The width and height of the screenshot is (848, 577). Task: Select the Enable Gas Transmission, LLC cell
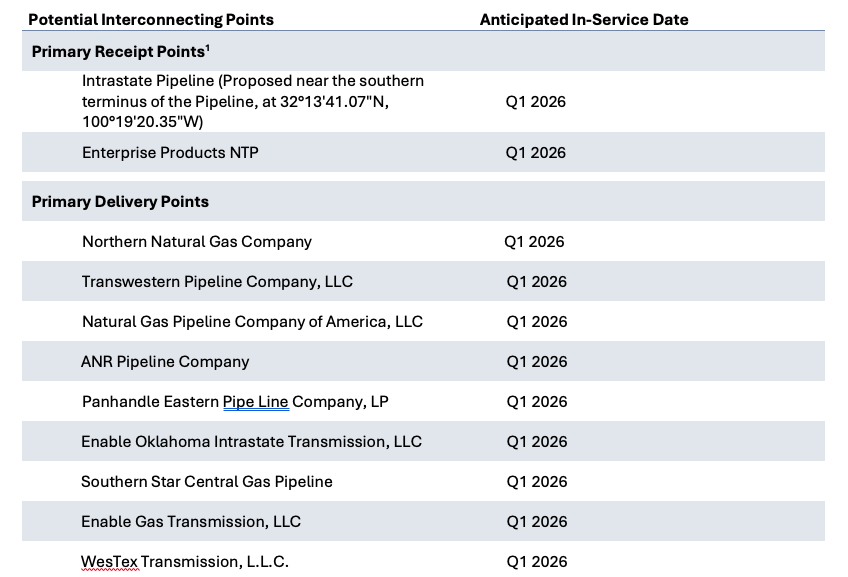click(191, 522)
